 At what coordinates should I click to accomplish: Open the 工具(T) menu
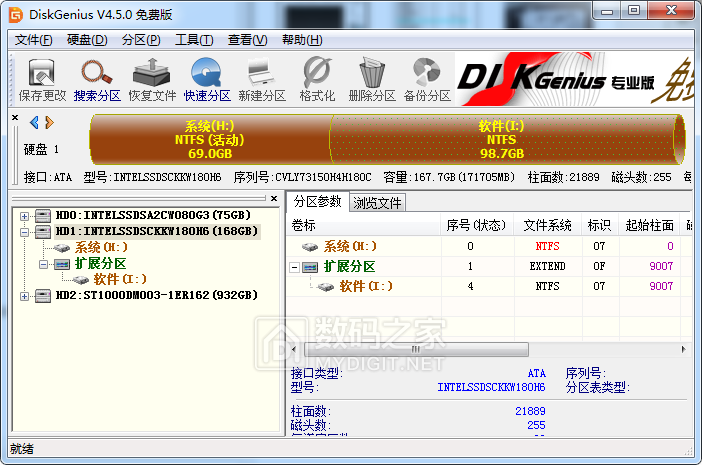point(194,40)
